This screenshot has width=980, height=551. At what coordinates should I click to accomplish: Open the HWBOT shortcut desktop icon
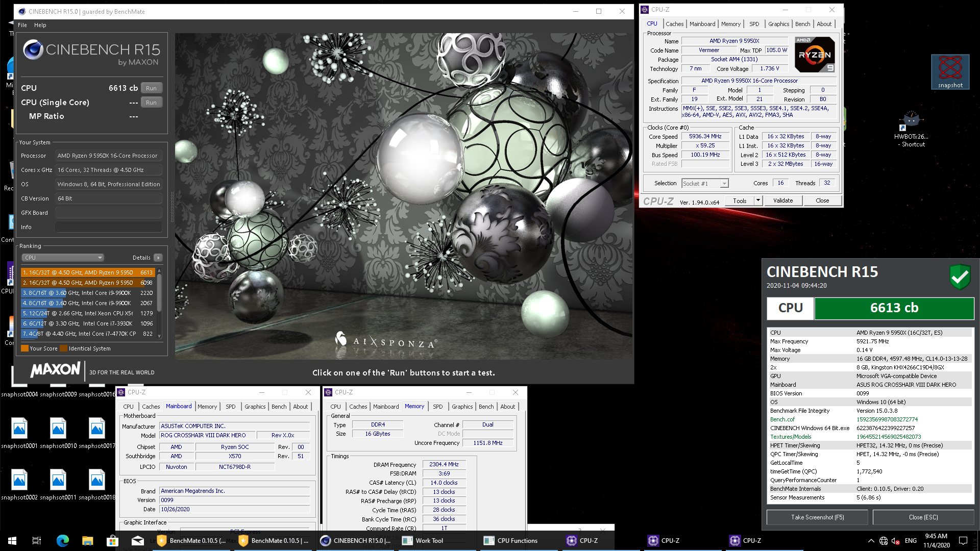pos(912,130)
